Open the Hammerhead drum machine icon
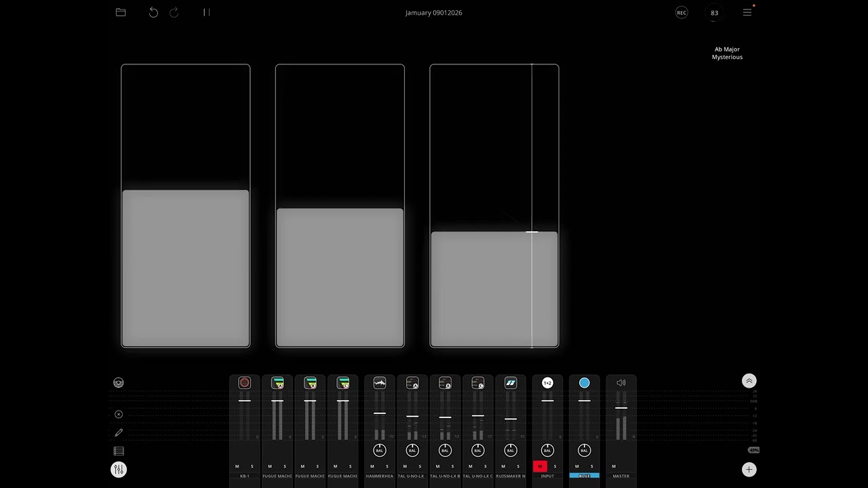The width and height of the screenshot is (868, 488). [380, 383]
